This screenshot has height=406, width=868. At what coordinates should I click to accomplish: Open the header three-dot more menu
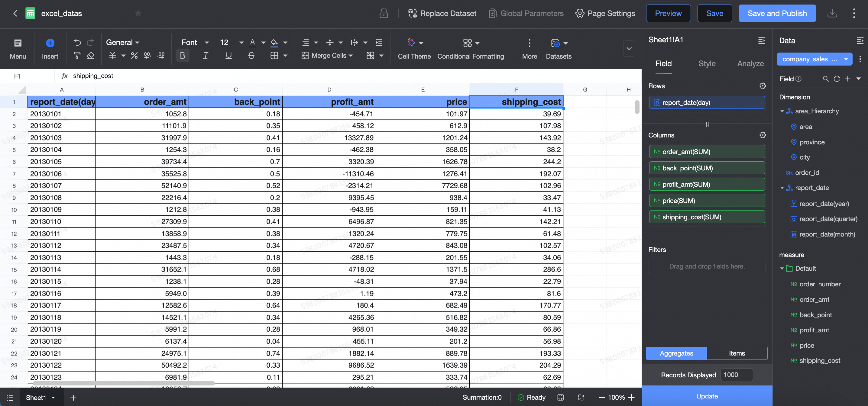(854, 14)
